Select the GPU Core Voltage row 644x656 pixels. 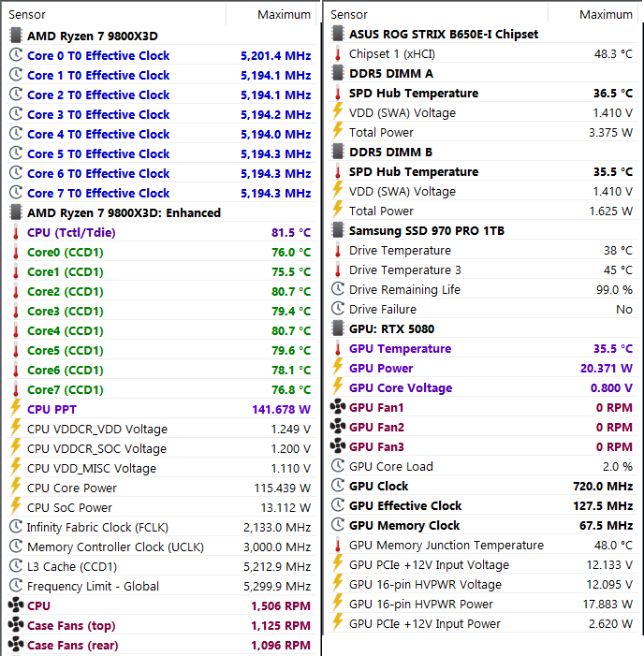point(484,387)
